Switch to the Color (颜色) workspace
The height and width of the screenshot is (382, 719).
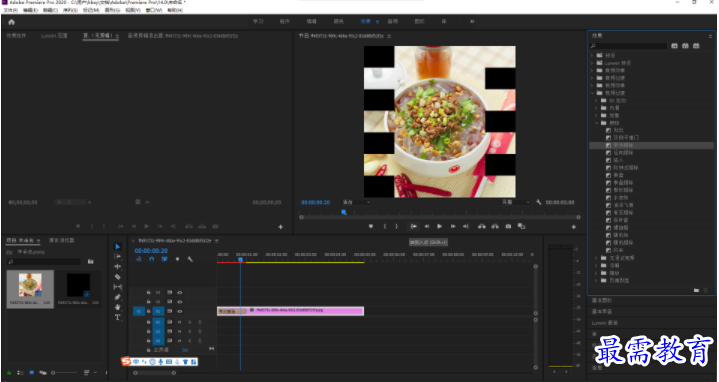[x=338, y=22]
